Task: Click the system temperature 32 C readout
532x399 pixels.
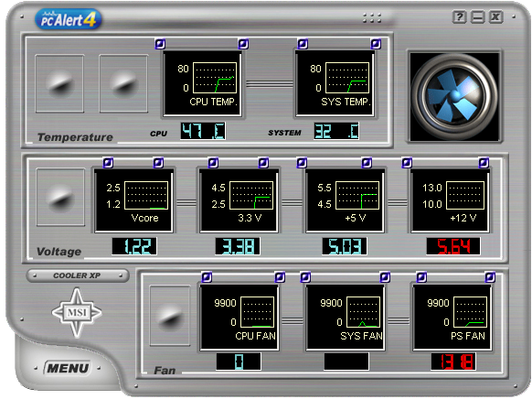Action: pyautogui.click(x=336, y=131)
